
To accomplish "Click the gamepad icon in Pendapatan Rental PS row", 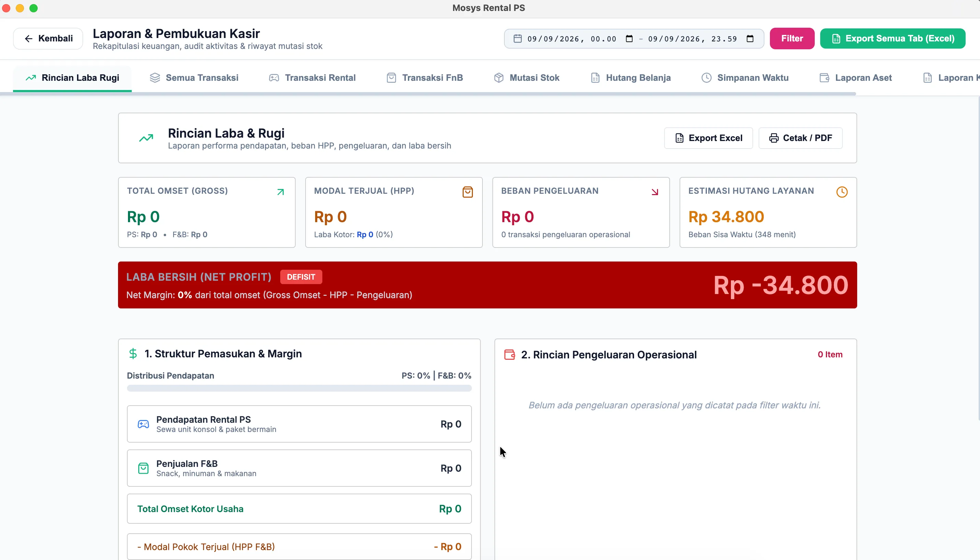I will tap(143, 424).
